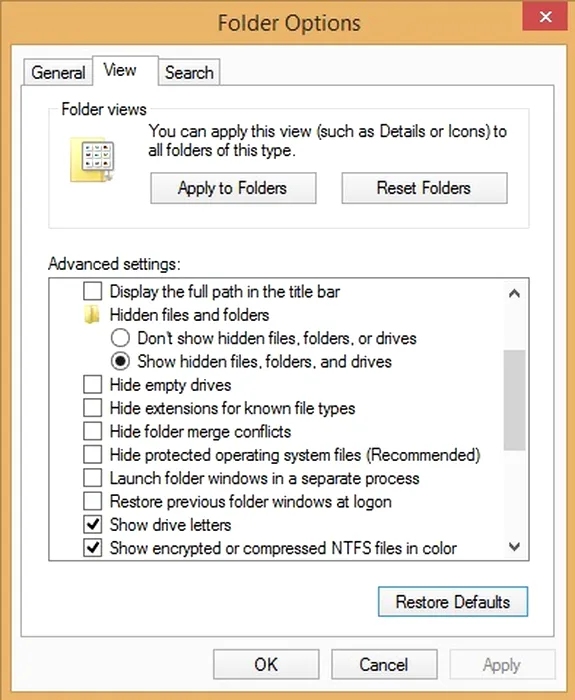The height and width of the screenshot is (700, 575).
Task: Click the Hidden files and folders folder icon
Action: [x=92, y=315]
